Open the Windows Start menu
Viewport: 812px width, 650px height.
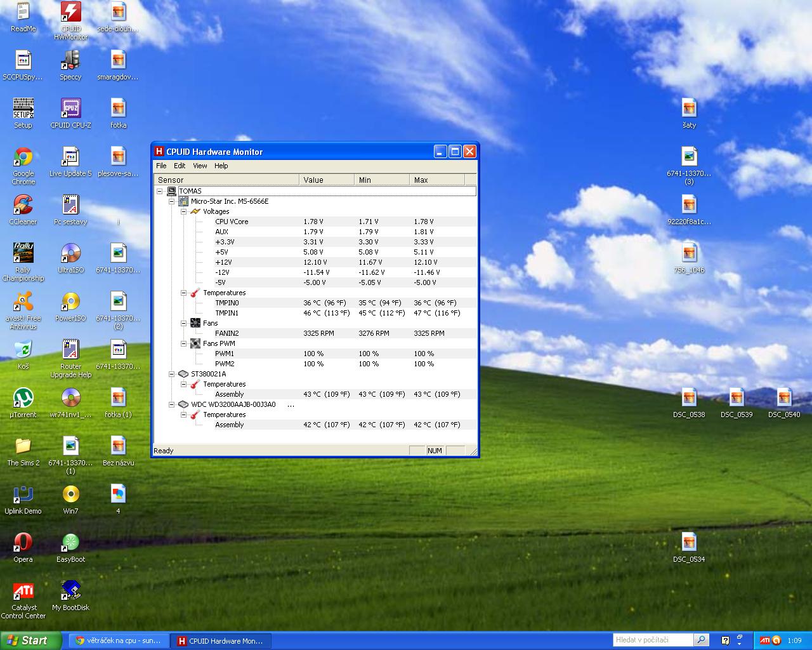31,640
